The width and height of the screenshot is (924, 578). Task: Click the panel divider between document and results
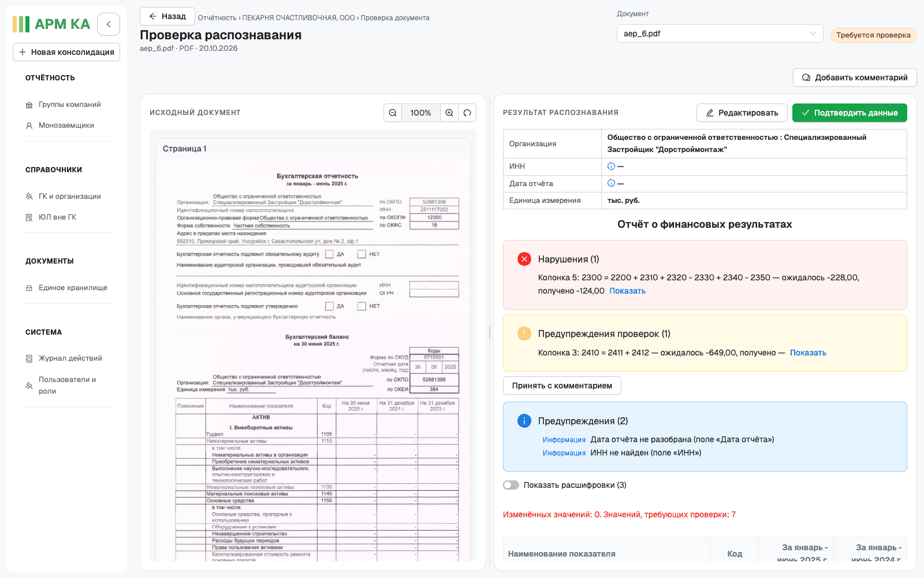(490, 332)
